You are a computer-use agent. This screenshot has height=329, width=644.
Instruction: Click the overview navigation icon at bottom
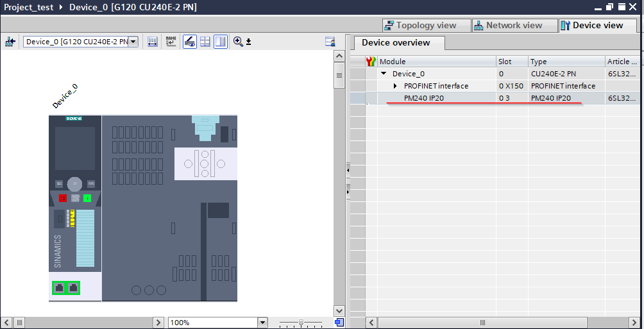339,323
